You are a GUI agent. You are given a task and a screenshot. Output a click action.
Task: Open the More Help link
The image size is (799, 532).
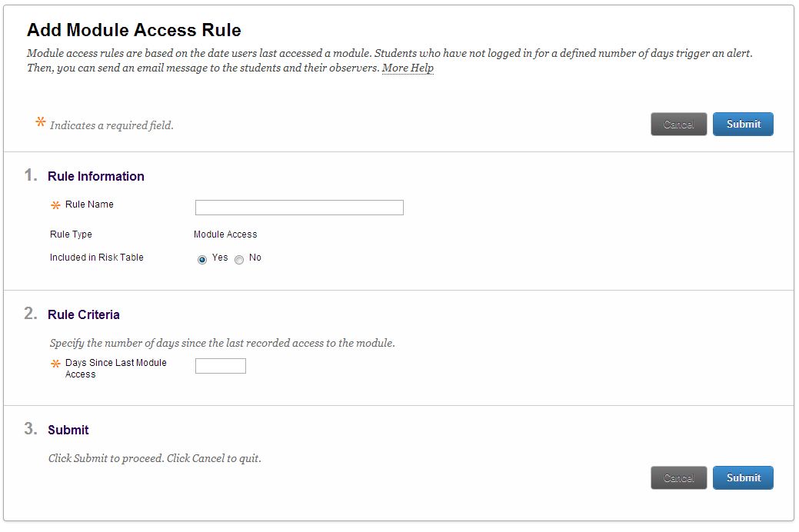coord(408,68)
